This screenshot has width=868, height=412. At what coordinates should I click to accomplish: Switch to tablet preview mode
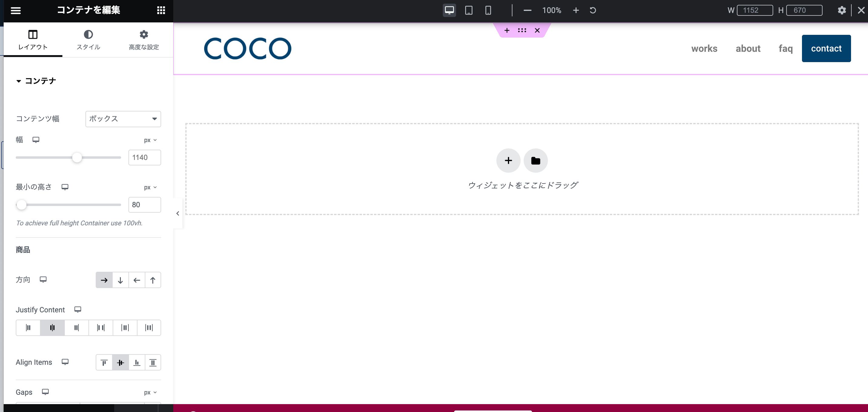(468, 11)
